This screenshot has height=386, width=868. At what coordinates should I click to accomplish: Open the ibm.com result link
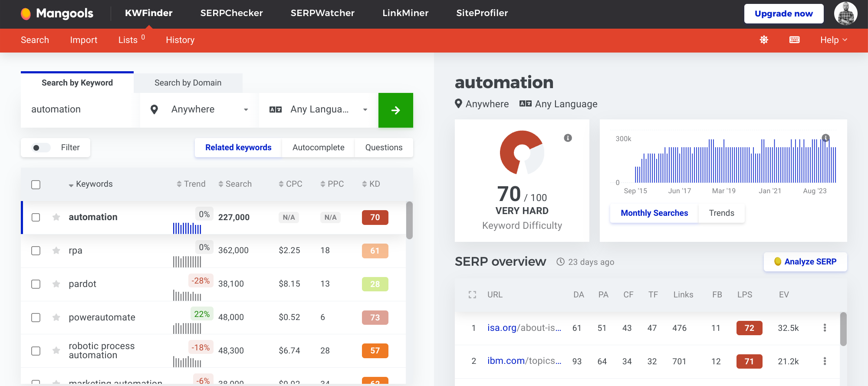(524, 361)
